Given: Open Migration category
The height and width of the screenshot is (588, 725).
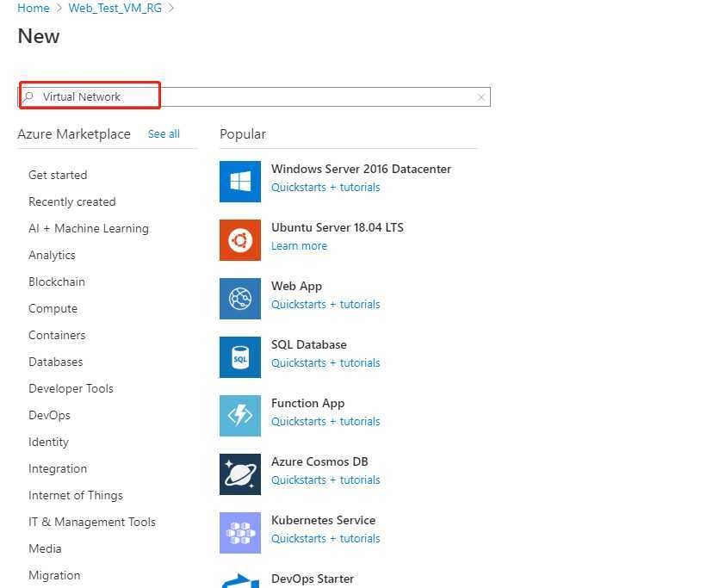Looking at the screenshot, I should 54,576.
